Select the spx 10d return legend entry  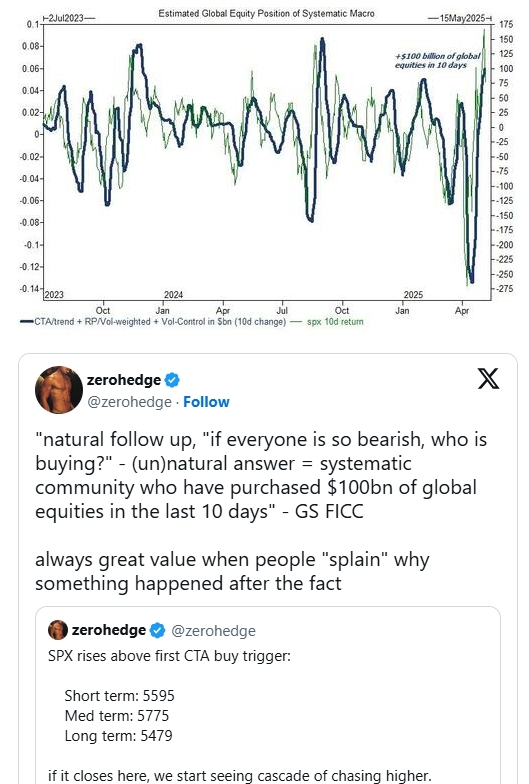(x=335, y=322)
